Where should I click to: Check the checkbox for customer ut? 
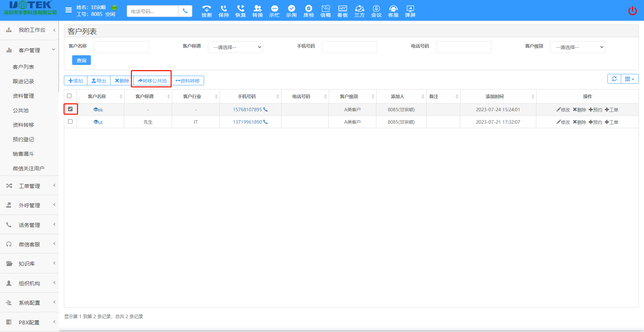click(x=70, y=122)
